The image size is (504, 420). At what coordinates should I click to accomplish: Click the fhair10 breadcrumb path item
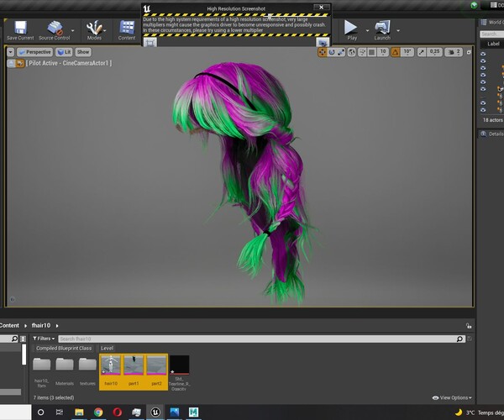[x=41, y=326]
